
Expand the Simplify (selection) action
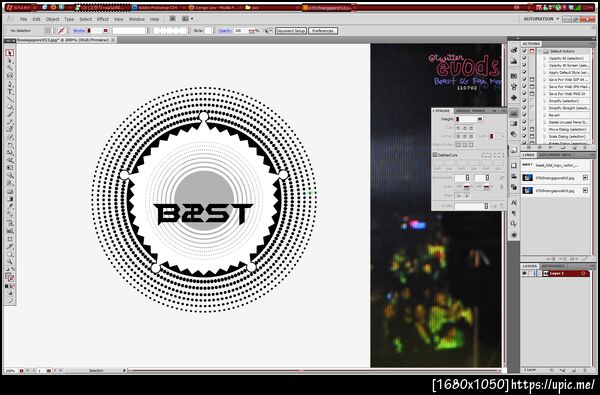545,101
